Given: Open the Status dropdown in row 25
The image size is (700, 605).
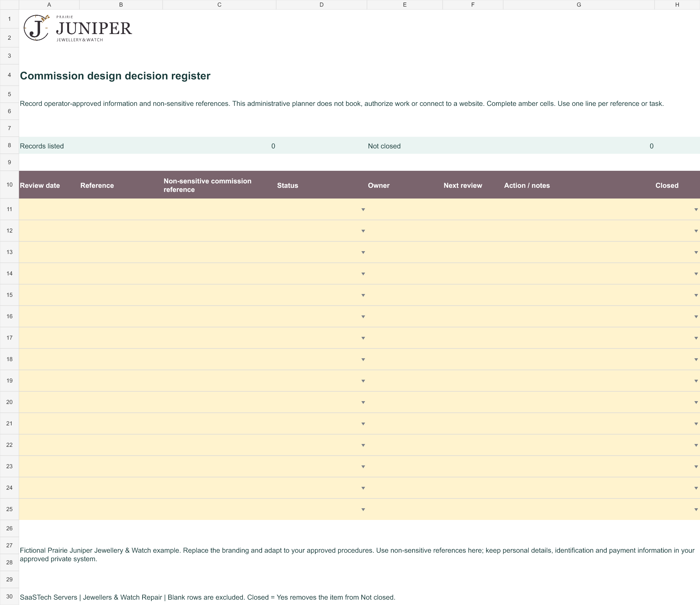Looking at the screenshot, I should (363, 510).
